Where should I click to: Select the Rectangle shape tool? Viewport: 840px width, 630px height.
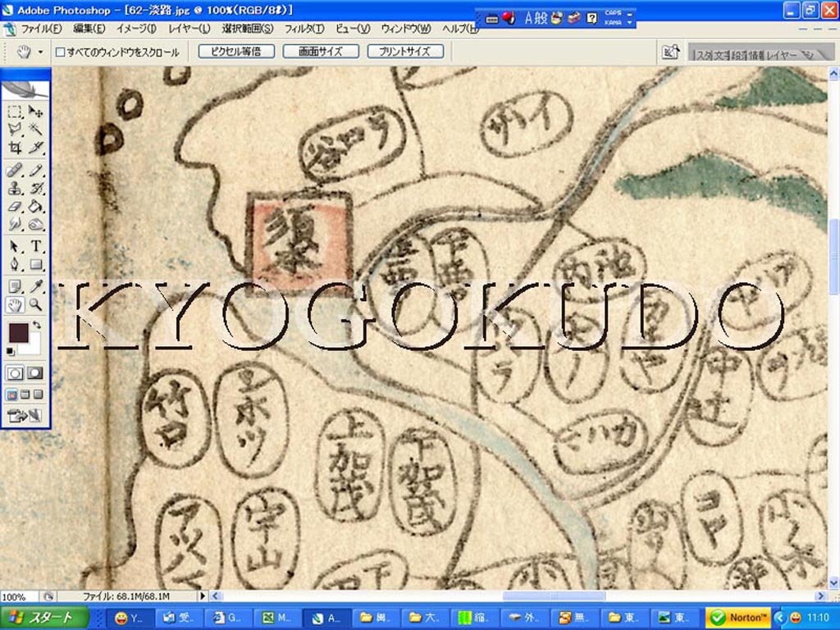click(x=35, y=264)
